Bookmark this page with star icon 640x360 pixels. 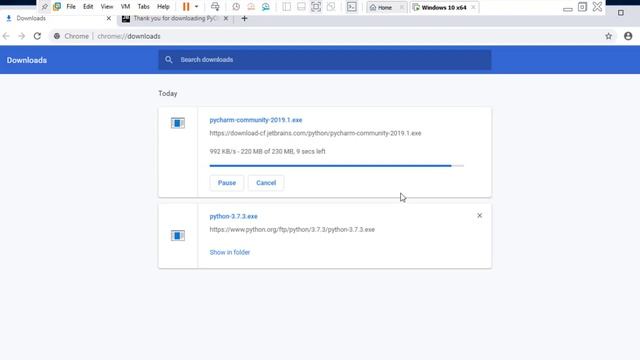(609, 36)
